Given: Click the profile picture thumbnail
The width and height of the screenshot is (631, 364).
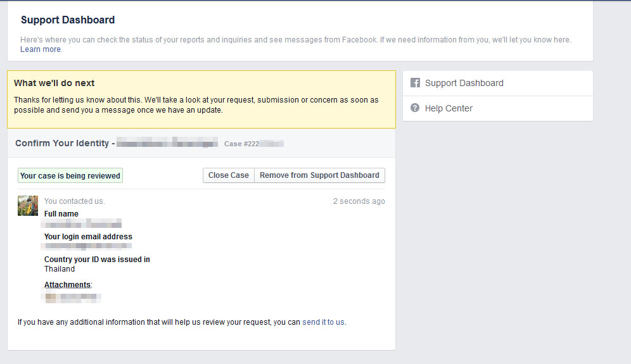Looking at the screenshot, I should pos(28,206).
